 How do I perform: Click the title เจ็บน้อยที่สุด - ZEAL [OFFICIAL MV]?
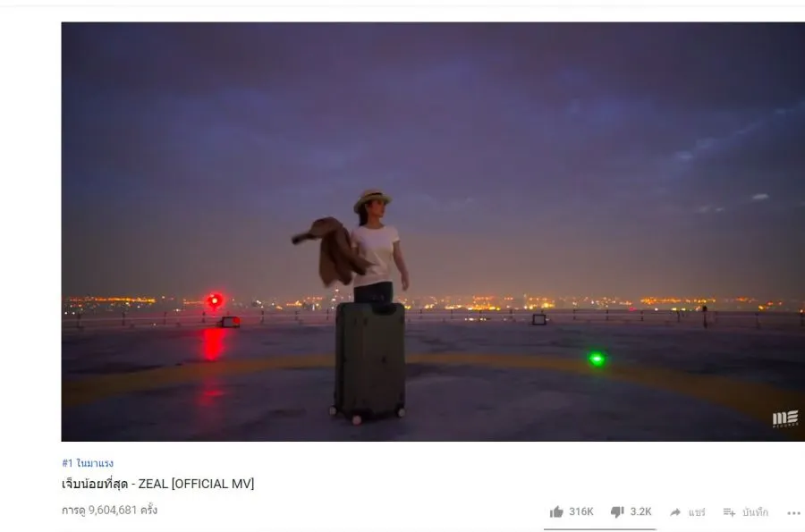[x=157, y=484]
